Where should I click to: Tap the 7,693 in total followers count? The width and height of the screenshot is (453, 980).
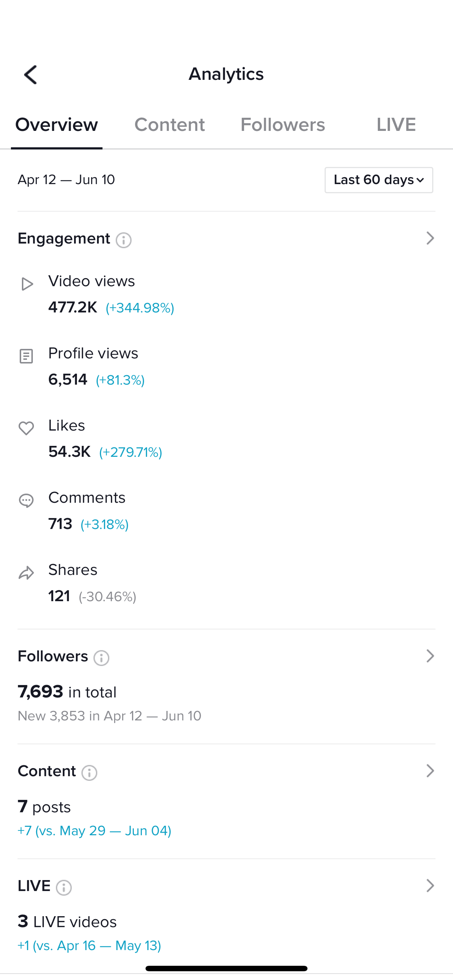tap(67, 692)
